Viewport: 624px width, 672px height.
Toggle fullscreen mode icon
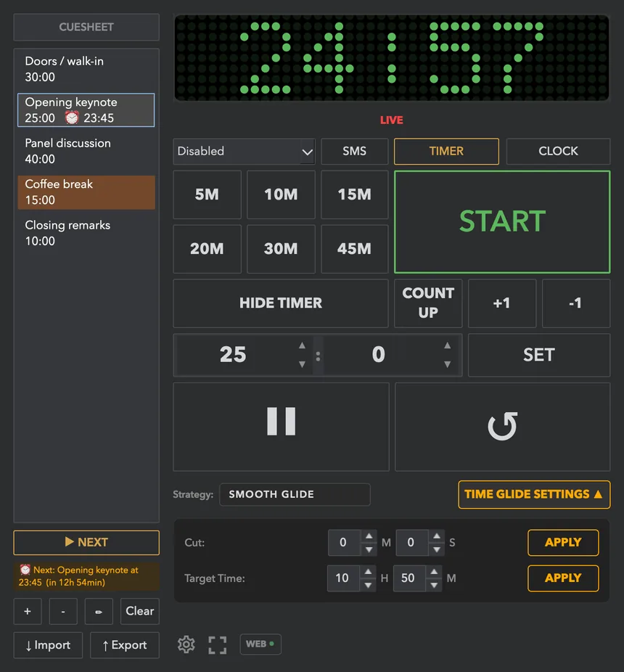pyautogui.click(x=217, y=644)
